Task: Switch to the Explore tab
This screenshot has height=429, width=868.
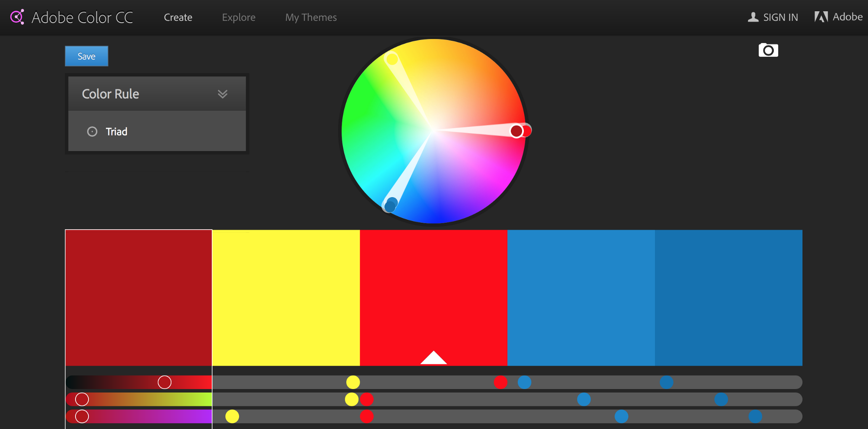Action: (x=239, y=17)
